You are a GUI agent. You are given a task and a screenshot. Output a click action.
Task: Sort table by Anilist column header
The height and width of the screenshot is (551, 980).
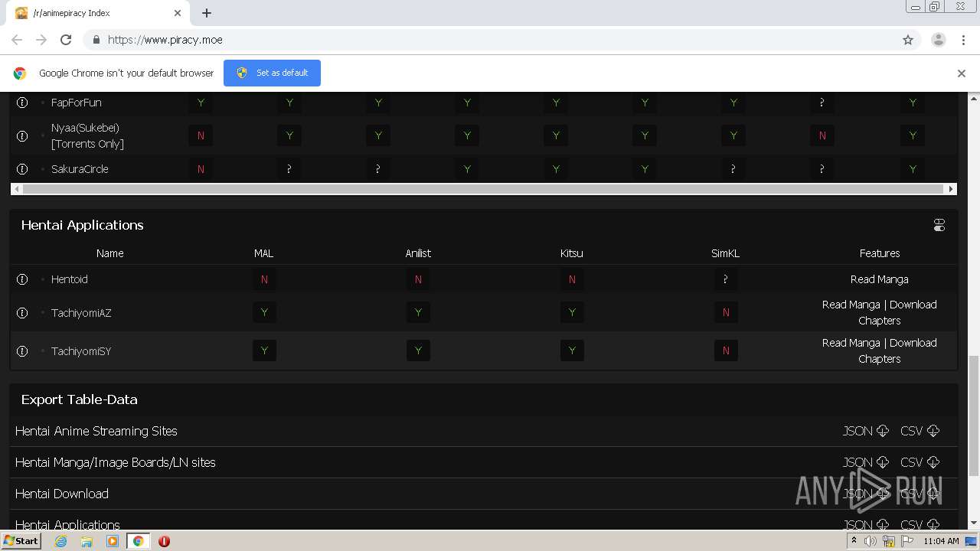[418, 253]
